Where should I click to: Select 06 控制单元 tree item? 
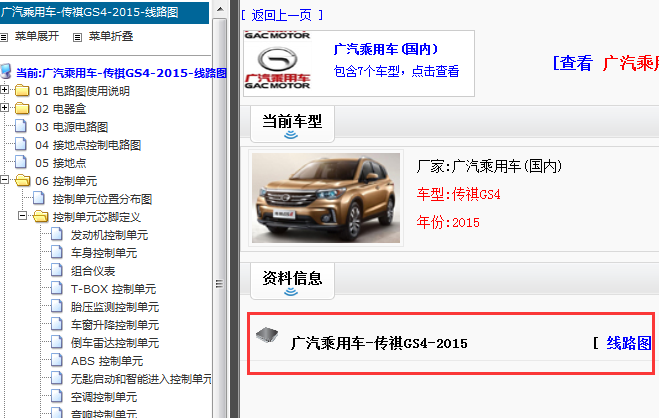(66, 181)
